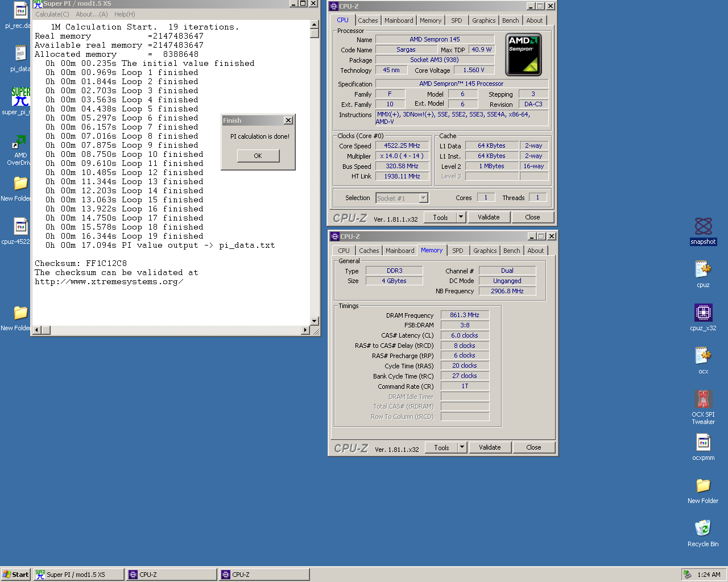The image size is (728, 582).
Task: Confirm PI calculation done with OK
Action: click(x=258, y=156)
